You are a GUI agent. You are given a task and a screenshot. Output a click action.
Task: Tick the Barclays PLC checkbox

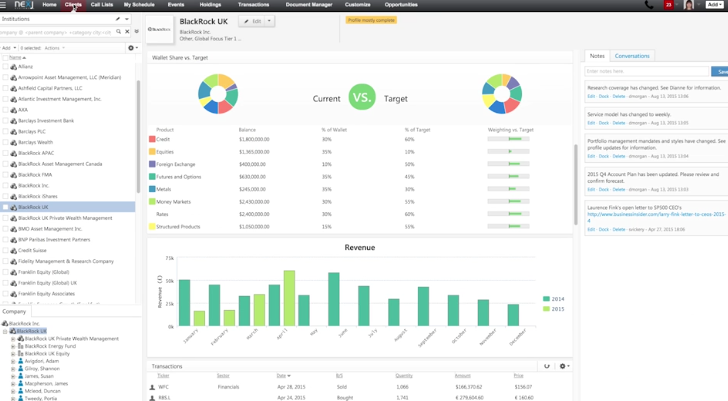[5, 132]
